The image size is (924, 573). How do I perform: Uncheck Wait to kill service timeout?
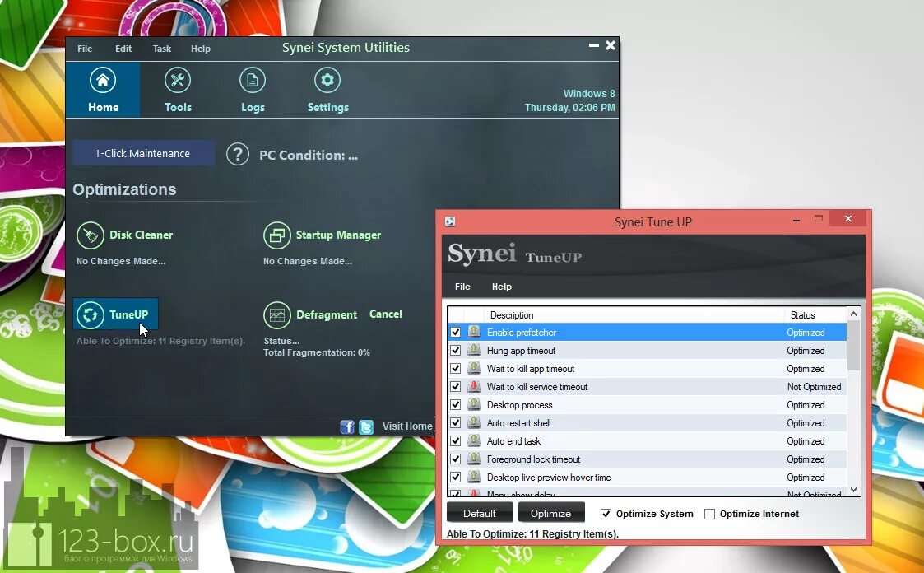pos(456,387)
